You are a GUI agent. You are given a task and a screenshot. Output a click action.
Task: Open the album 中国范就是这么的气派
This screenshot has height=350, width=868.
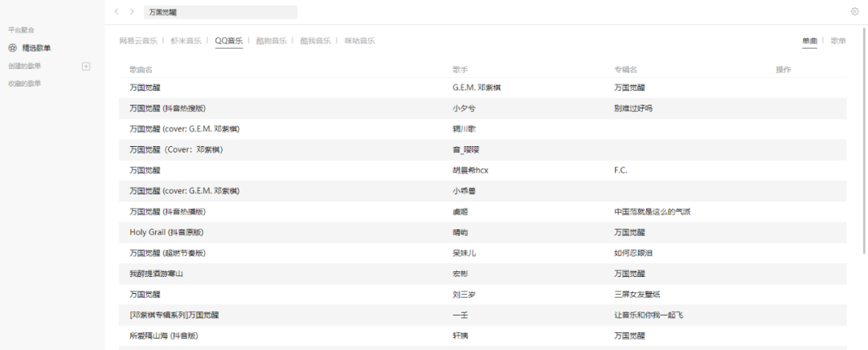pos(652,212)
